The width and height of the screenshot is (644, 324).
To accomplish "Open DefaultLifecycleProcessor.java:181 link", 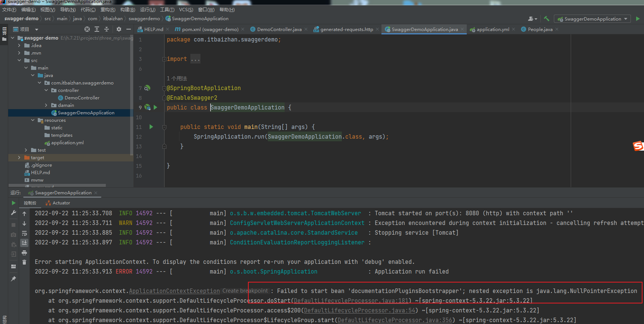I will click(351, 301).
